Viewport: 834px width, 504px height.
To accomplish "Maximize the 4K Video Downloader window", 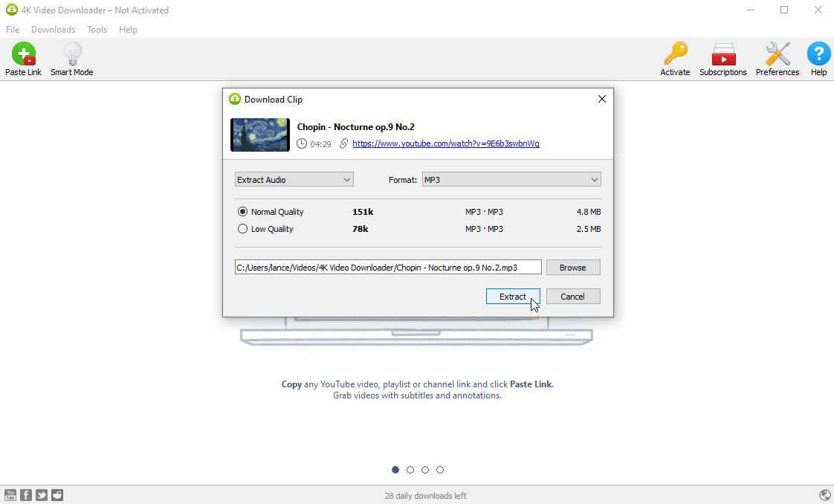I will click(x=784, y=10).
